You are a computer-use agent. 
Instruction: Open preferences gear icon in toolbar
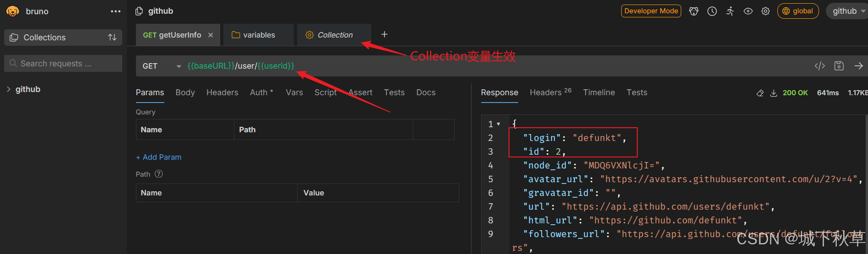click(765, 11)
